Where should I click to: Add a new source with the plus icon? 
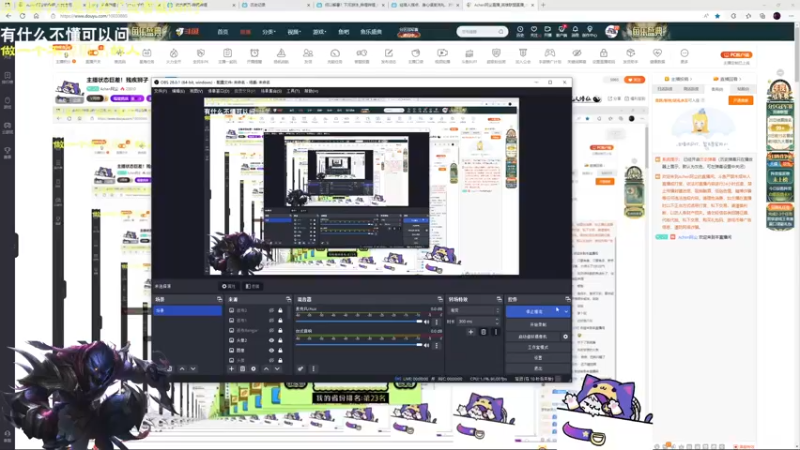(232, 368)
